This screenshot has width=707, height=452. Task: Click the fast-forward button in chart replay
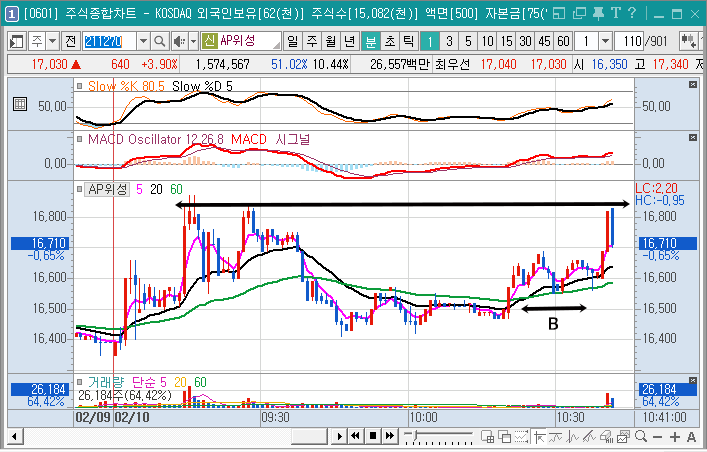coord(390,436)
